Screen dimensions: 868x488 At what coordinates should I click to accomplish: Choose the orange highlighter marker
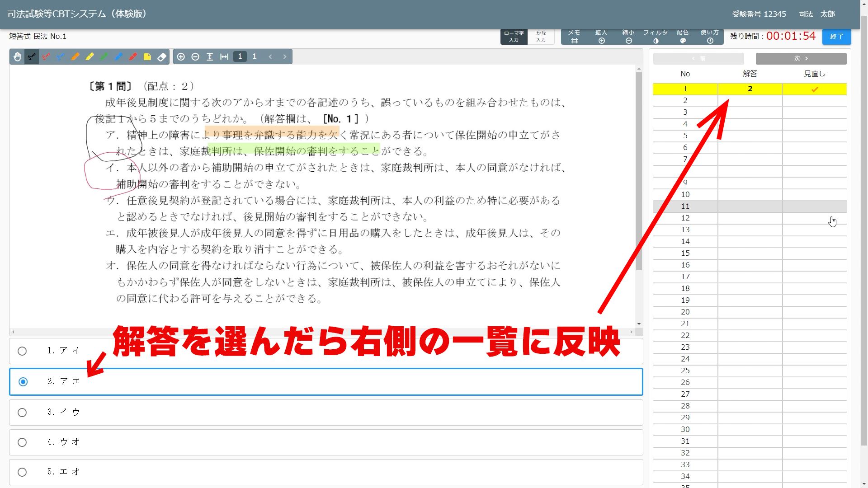click(75, 56)
